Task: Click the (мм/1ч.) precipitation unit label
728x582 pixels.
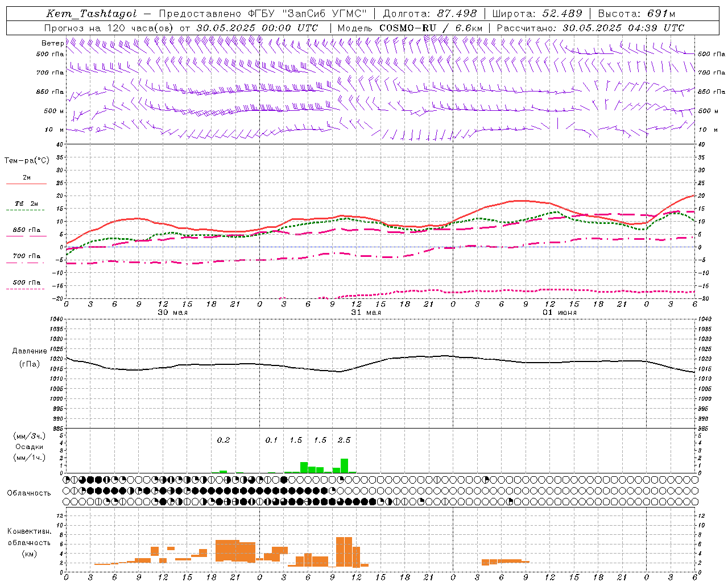Action: 29,458
